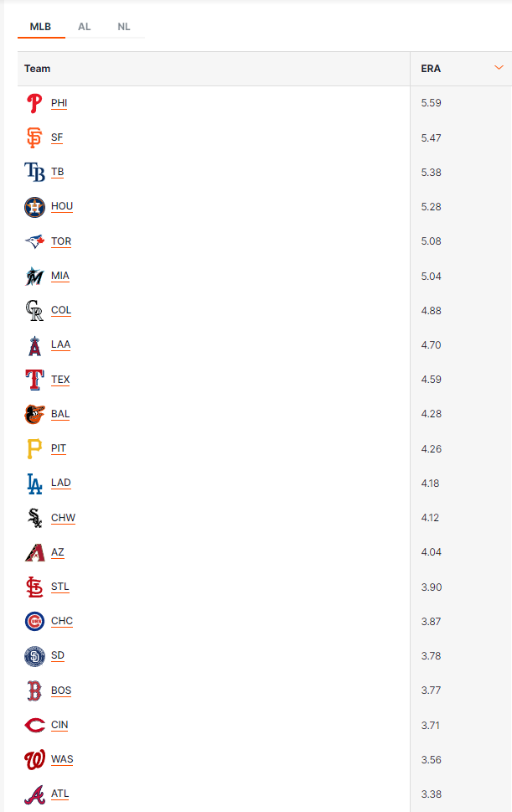Image resolution: width=512 pixels, height=812 pixels.
Task: Click the Toronto Blue Jays logo
Action: point(34,241)
